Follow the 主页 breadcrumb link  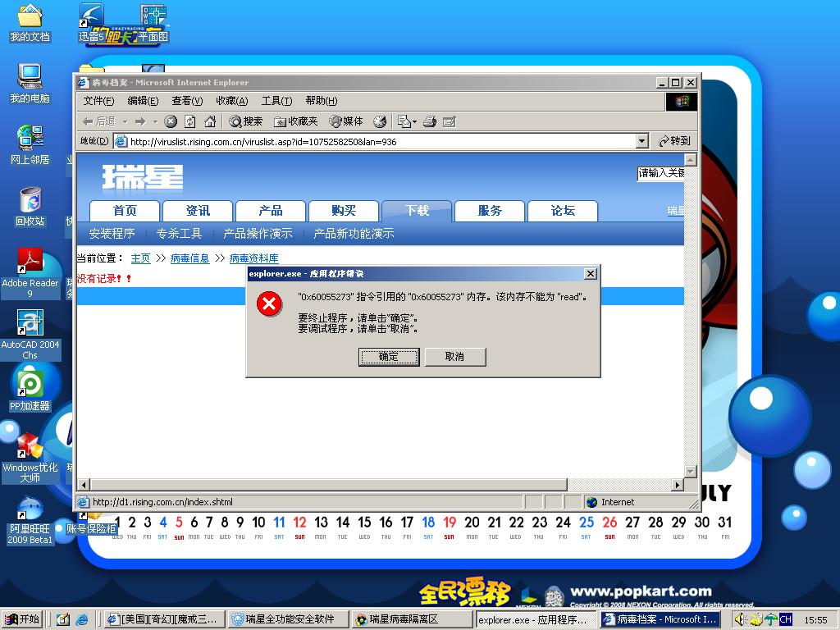point(141,258)
